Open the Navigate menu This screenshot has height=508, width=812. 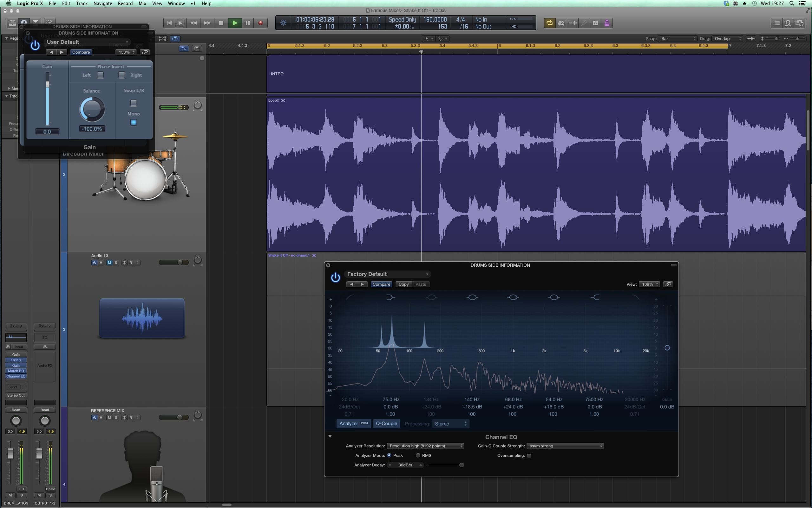pyautogui.click(x=102, y=3)
